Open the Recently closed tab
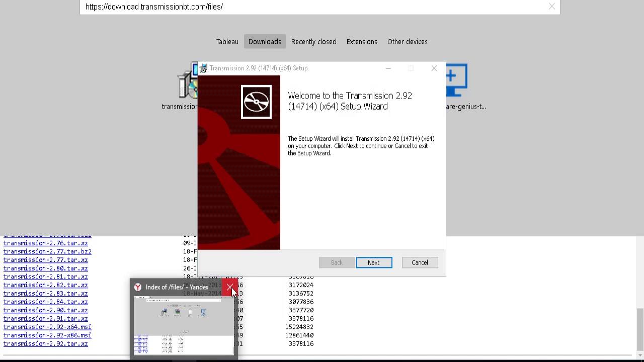 coord(314,42)
